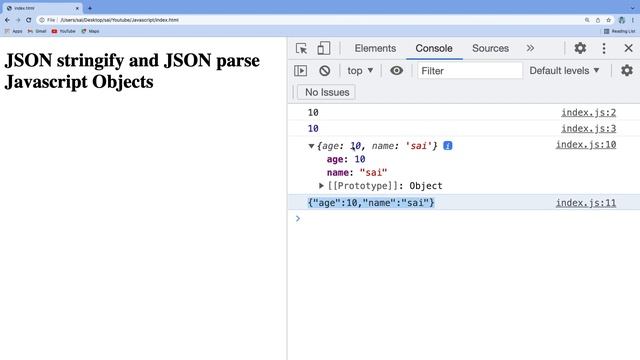Switch to the Elements tab

(375, 48)
